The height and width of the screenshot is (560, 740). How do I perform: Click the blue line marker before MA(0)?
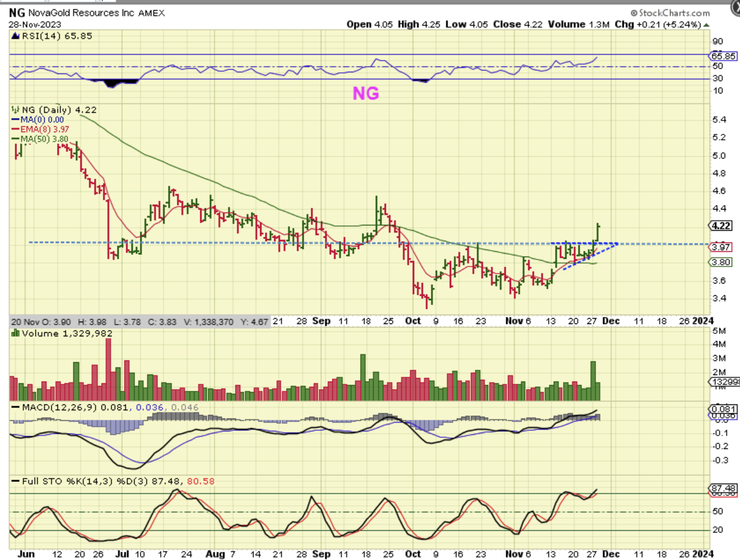16,120
